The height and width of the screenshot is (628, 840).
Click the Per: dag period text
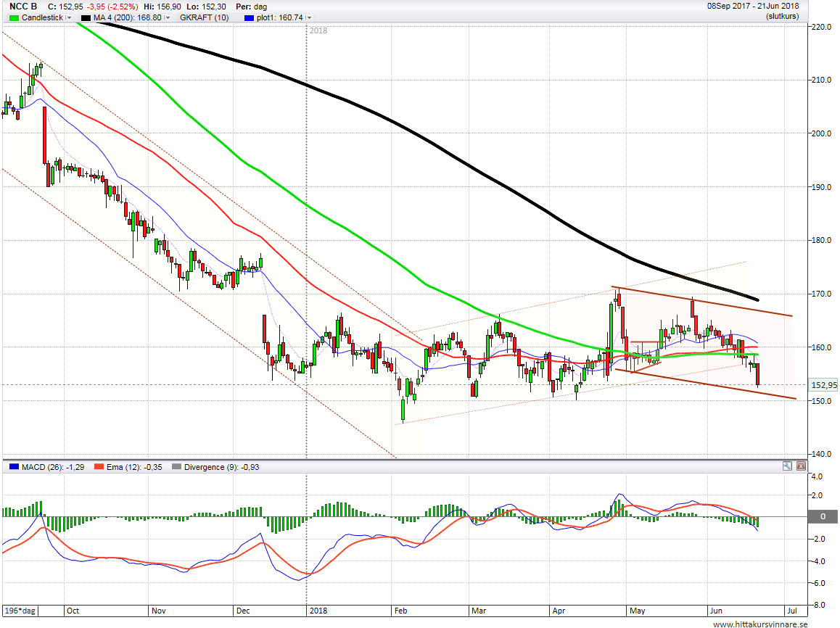pyautogui.click(x=251, y=7)
